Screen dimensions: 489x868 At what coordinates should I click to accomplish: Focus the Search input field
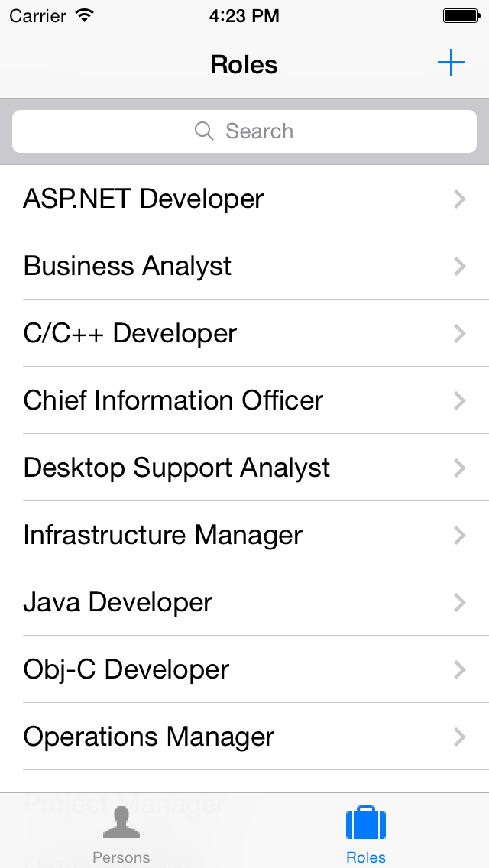pyautogui.click(x=244, y=131)
